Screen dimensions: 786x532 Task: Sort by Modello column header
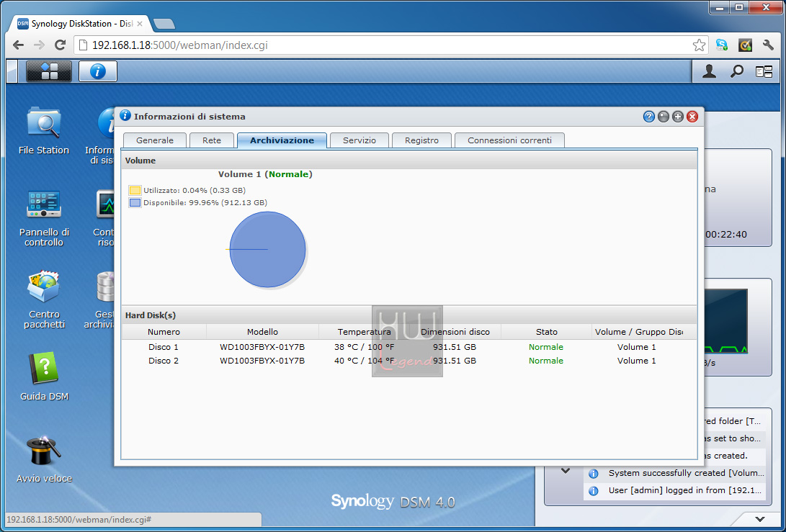click(262, 332)
